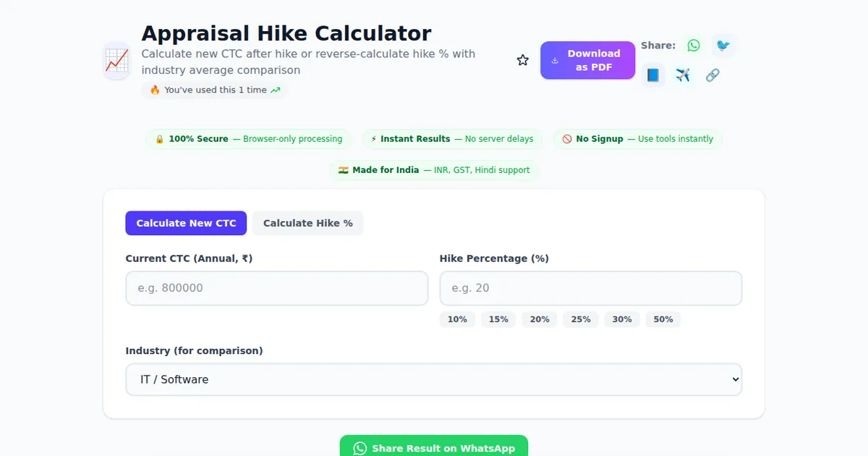Focus the Hike Percentage input field
Screen dimensions: 868x456
(590, 288)
